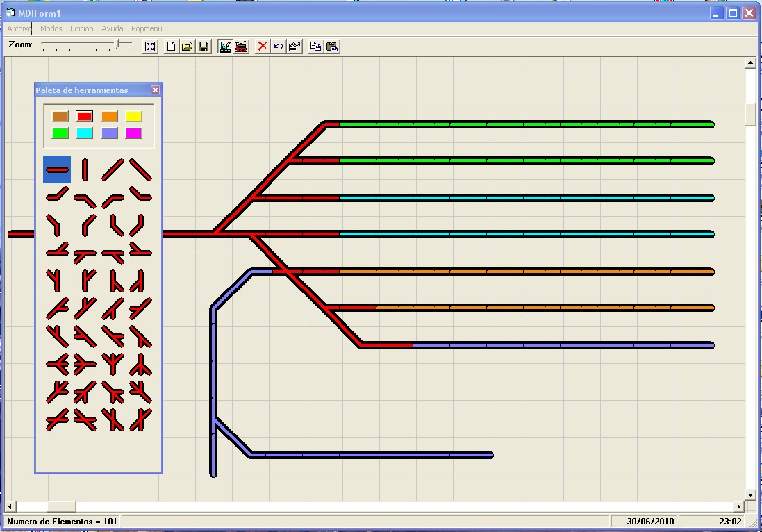The width and height of the screenshot is (762, 532).
Task: Pick the falling diagonal straight track piece
Action: pyautogui.click(x=140, y=169)
